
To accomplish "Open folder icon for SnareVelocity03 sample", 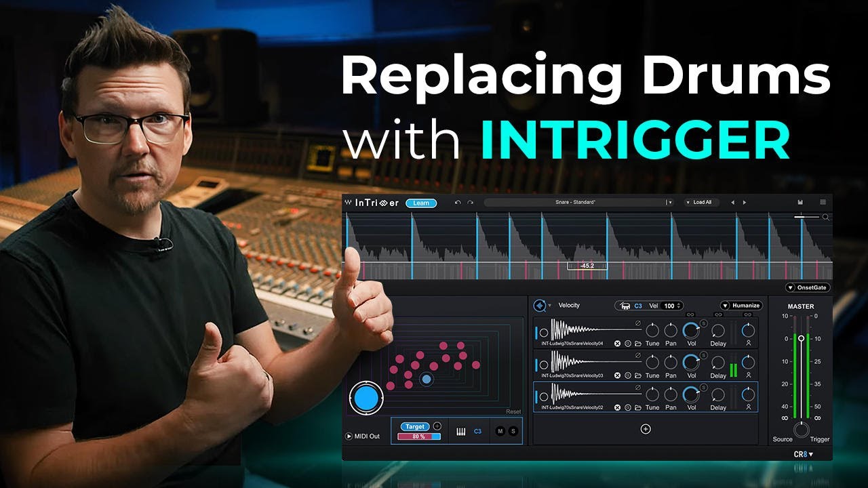I will (638, 375).
